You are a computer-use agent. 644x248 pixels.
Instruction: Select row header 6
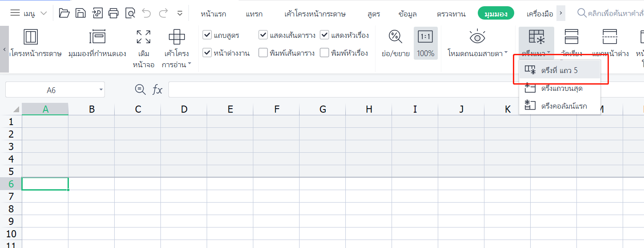11,184
